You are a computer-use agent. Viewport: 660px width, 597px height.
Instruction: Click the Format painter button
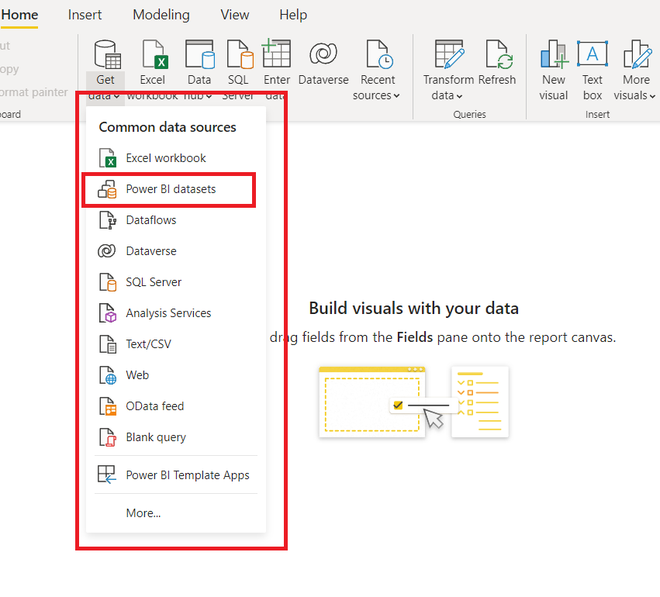34,92
